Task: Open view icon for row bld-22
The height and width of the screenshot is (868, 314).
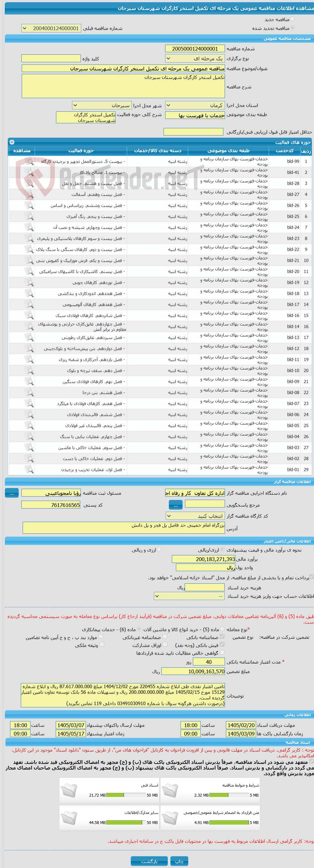Action: click(x=29, y=250)
